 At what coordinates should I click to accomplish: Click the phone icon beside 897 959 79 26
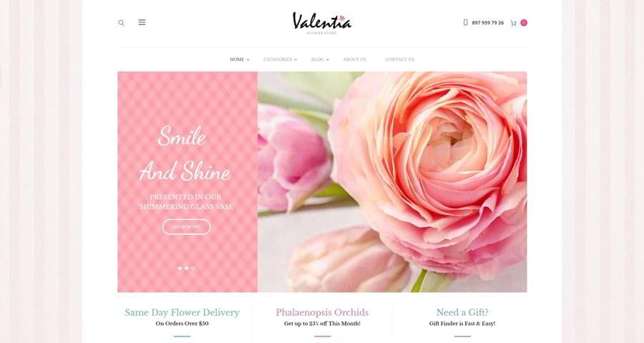[465, 23]
